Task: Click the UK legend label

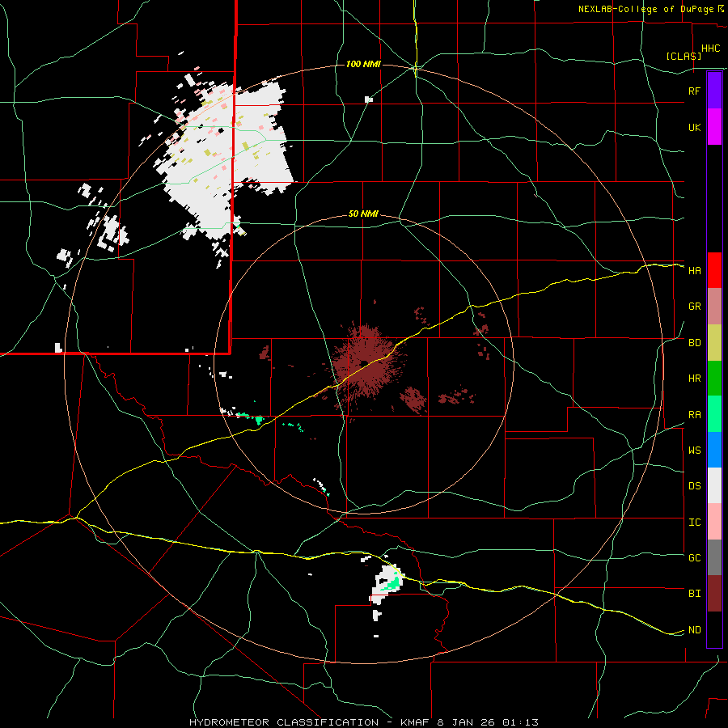Action: [694, 127]
